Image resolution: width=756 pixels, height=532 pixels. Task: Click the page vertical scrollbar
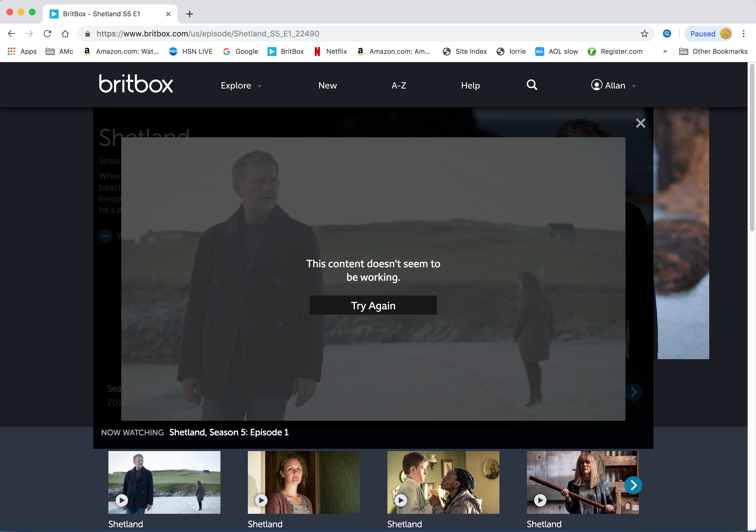coord(752,148)
